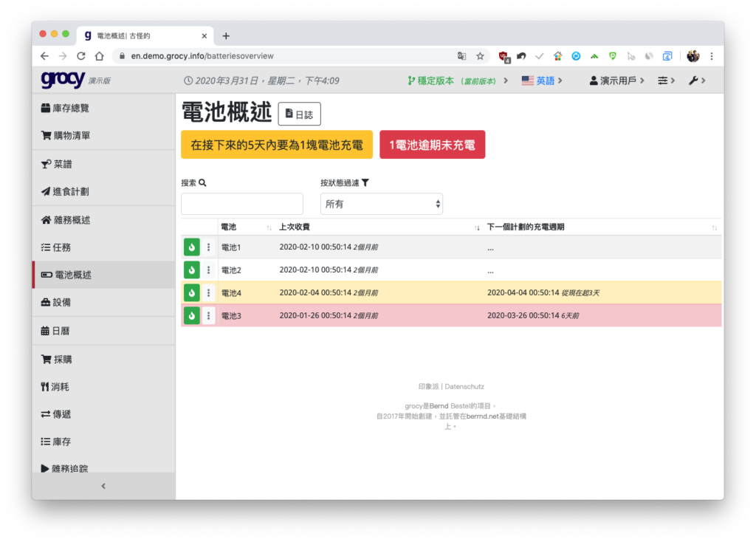Click the Datenschutz footer link
Image resolution: width=756 pixels, height=542 pixels.
coord(464,387)
